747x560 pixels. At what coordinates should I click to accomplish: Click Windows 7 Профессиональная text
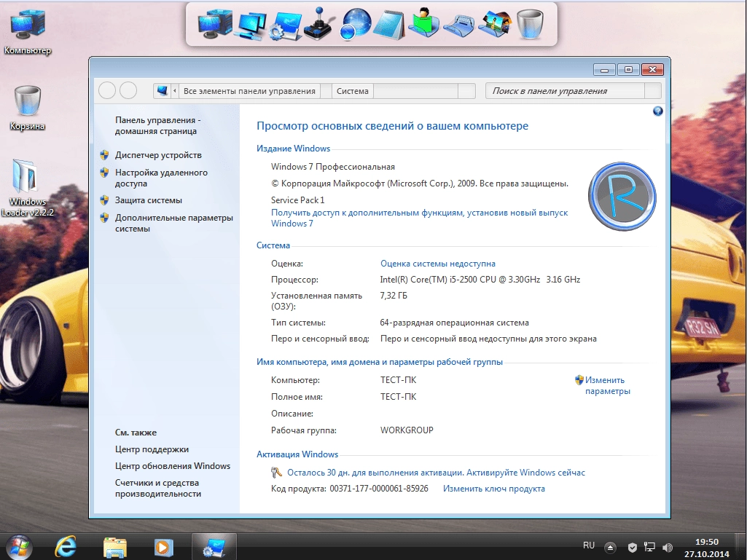[333, 167]
